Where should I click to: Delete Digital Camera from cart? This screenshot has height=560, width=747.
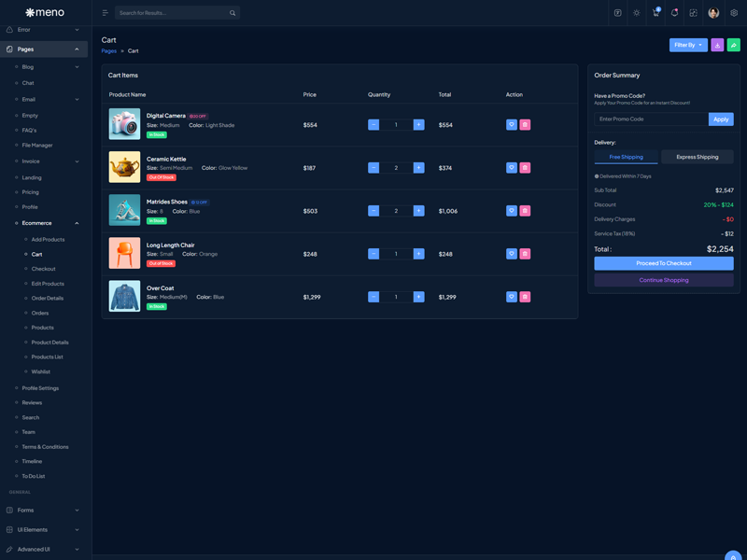click(x=525, y=125)
